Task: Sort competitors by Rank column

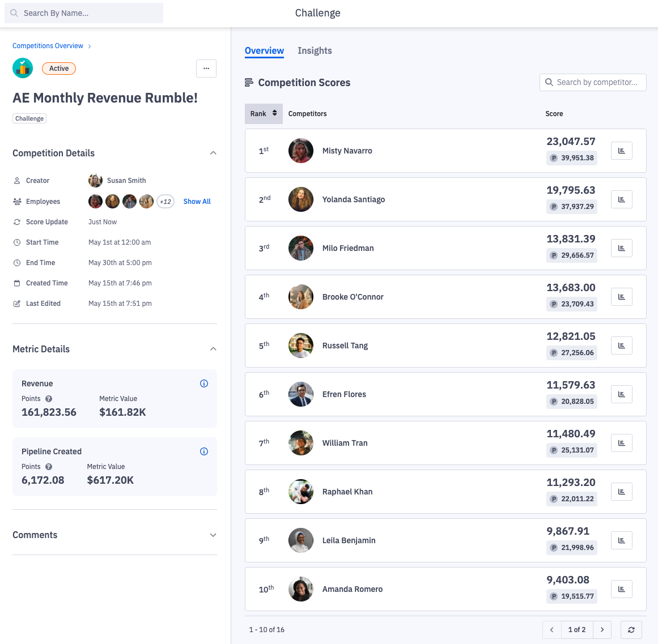Action: pos(264,114)
